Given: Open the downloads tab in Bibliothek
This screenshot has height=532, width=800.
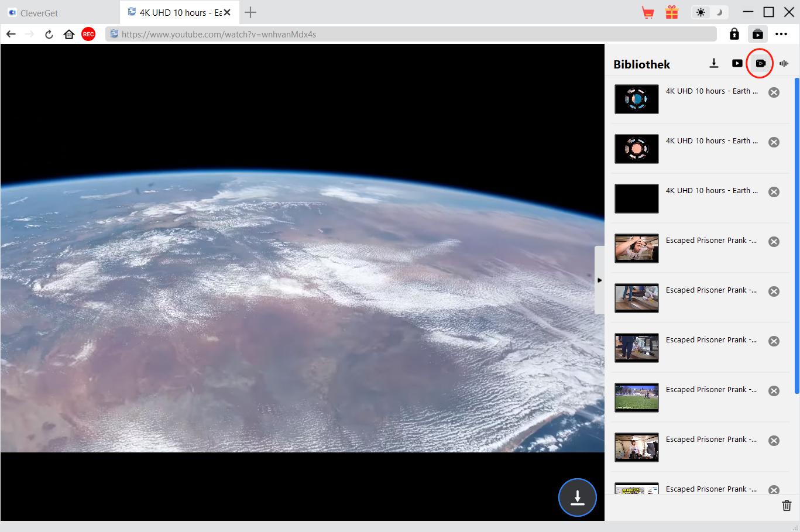Looking at the screenshot, I should point(713,63).
